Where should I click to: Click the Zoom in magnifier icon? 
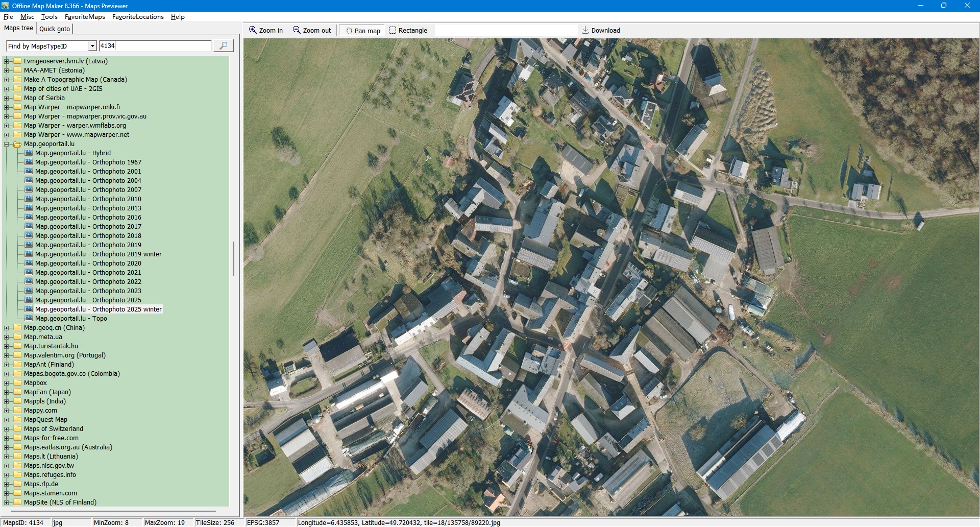point(253,30)
